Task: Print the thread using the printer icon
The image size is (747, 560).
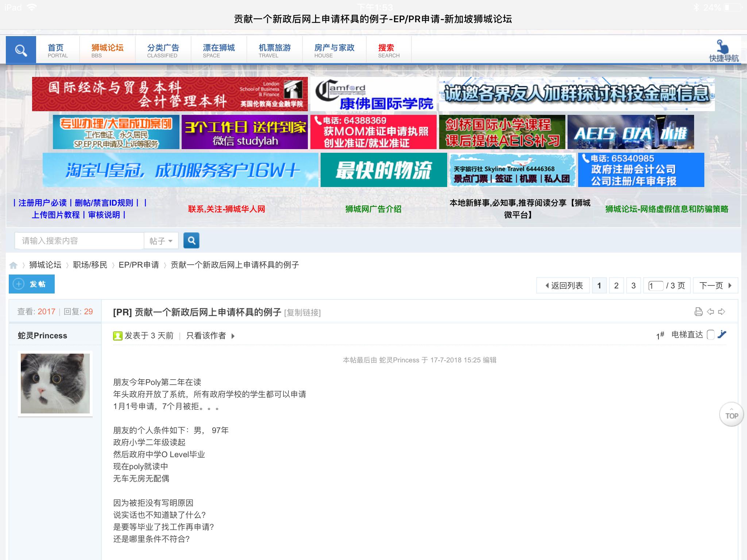Action: click(698, 312)
